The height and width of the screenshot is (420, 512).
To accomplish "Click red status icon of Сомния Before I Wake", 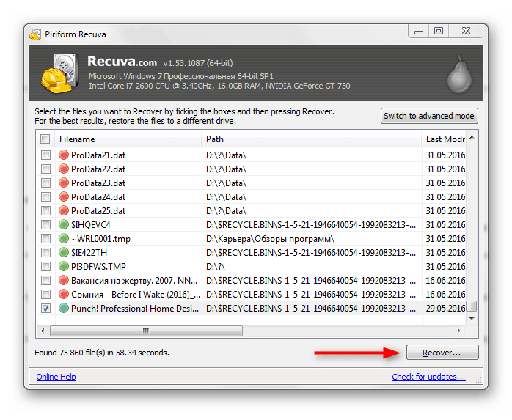I will pos(64,294).
